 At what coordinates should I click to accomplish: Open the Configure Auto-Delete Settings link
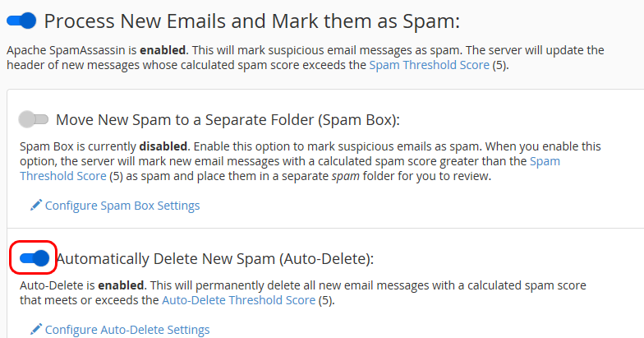coord(127,330)
